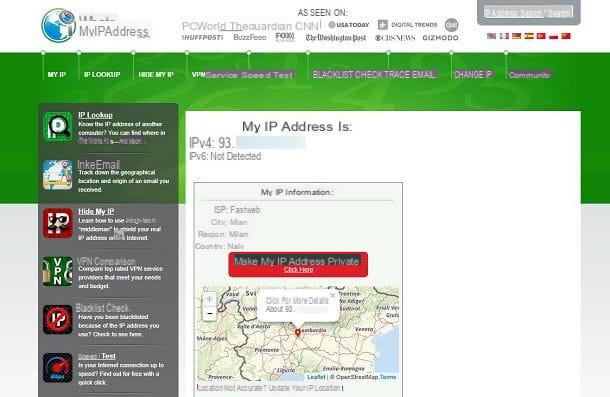The width and height of the screenshot is (610, 397).
Task: Open the HIDE MY IP navigation item
Action: click(156, 74)
